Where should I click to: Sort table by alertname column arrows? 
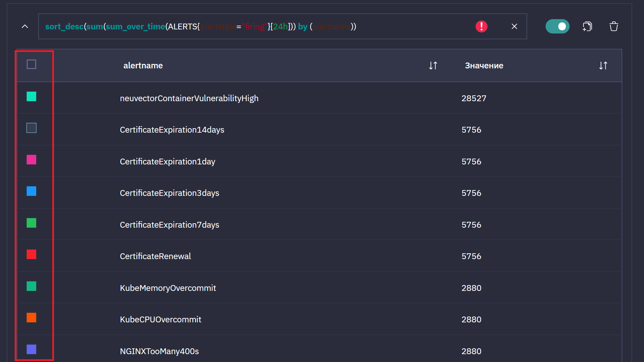[433, 66]
